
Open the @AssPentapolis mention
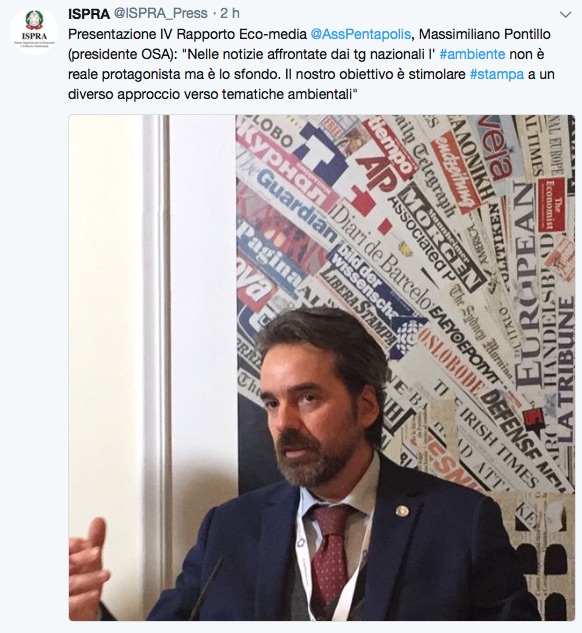click(x=361, y=34)
